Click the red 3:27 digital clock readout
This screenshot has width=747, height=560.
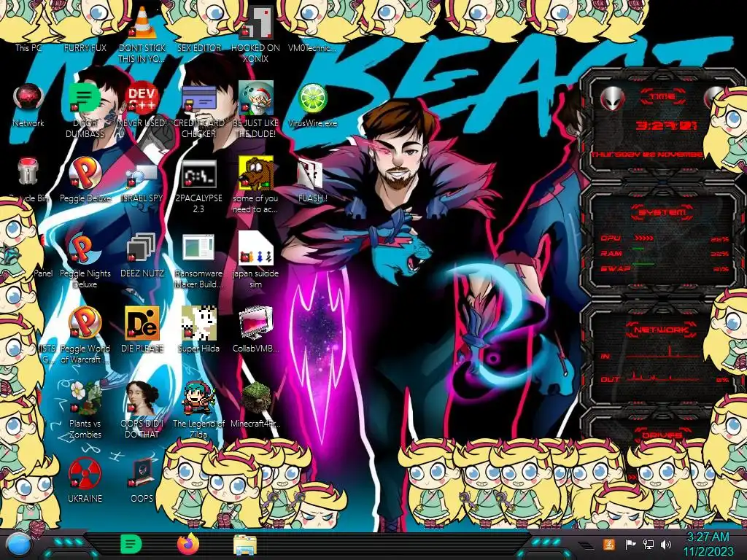click(666, 125)
